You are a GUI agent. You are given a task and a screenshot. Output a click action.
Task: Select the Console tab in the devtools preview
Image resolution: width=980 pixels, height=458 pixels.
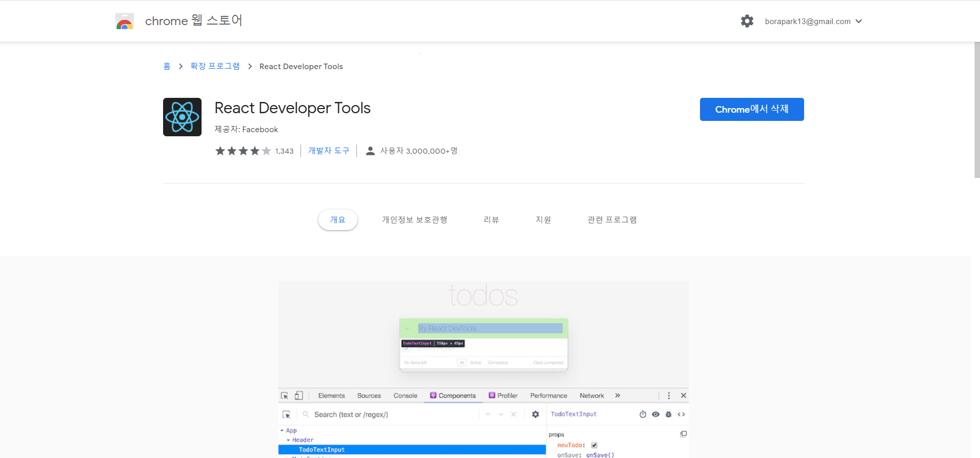[405, 395]
